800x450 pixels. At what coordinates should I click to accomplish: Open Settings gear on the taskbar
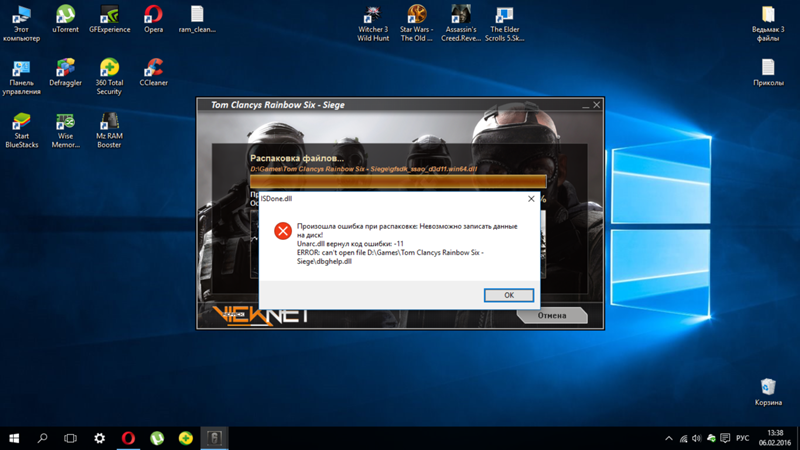[99, 438]
